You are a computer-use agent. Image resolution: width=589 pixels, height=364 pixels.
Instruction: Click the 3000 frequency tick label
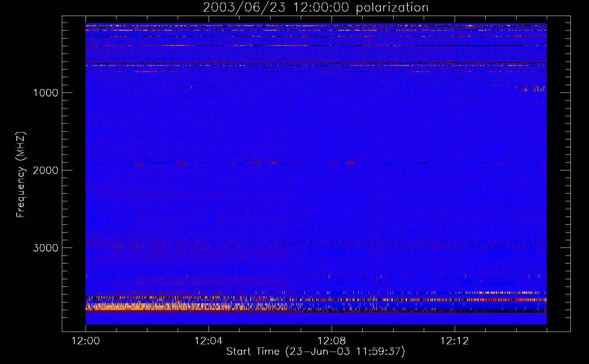46,248
